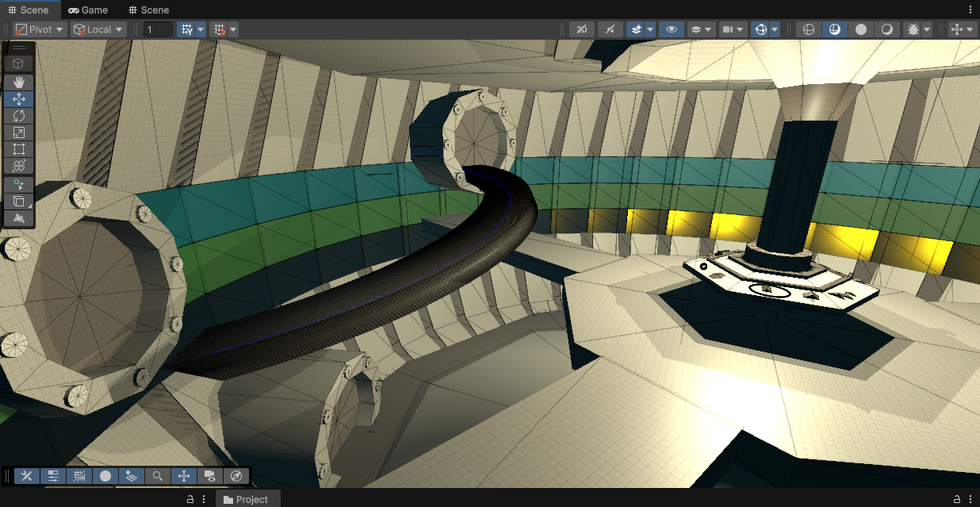The height and width of the screenshot is (507, 980).
Task: Select the Rotate tool
Action: tap(19, 116)
